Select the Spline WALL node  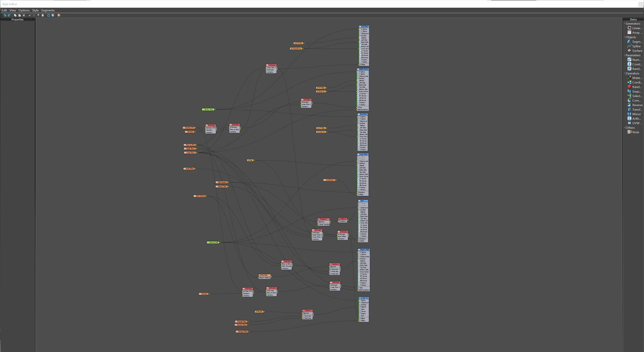(x=208, y=109)
